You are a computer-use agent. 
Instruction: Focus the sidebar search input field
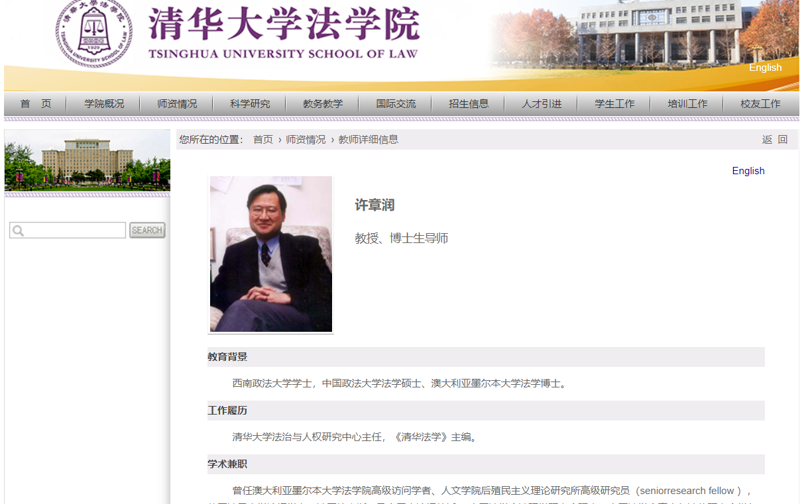[68, 230]
